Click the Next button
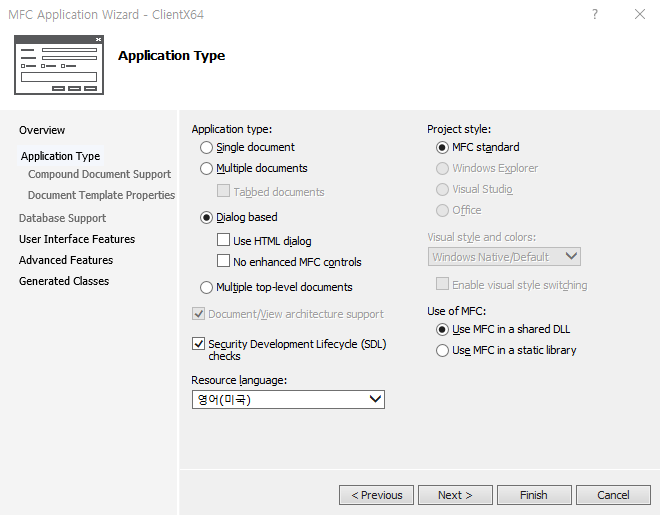Screen dimensions: 660x515 tap(455, 495)
